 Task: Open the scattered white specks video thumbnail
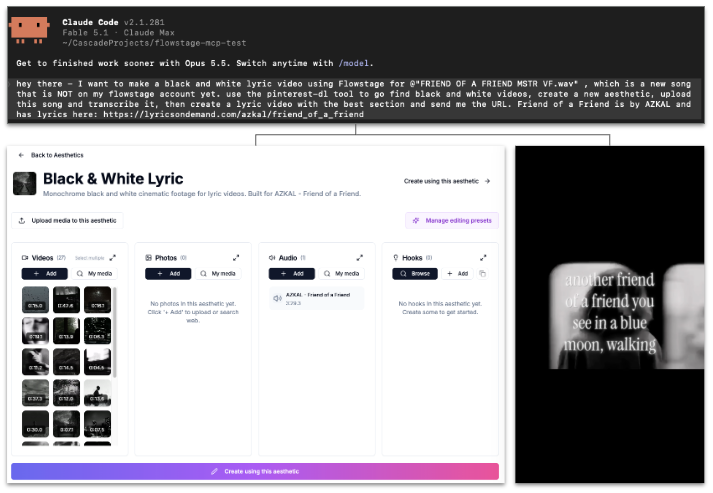tap(97, 331)
